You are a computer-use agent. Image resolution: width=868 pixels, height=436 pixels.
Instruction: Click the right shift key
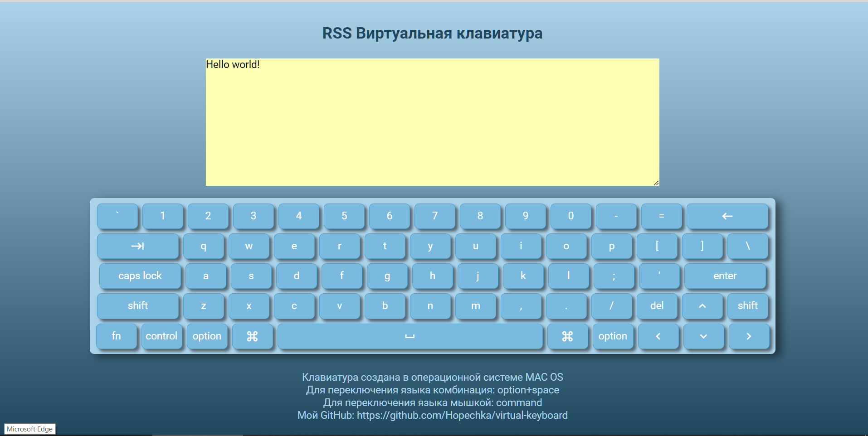pos(747,306)
